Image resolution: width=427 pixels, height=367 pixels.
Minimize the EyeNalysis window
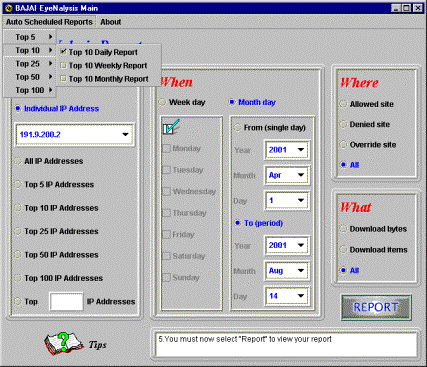point(396,8)
